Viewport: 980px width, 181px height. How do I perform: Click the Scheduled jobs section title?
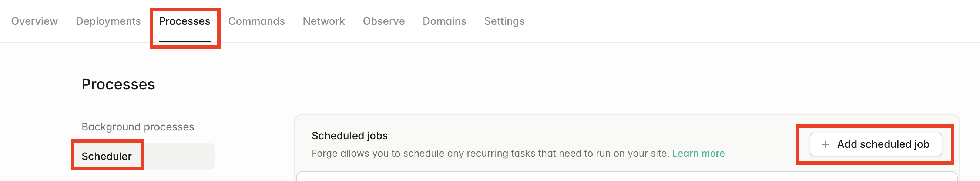[349, 136]
